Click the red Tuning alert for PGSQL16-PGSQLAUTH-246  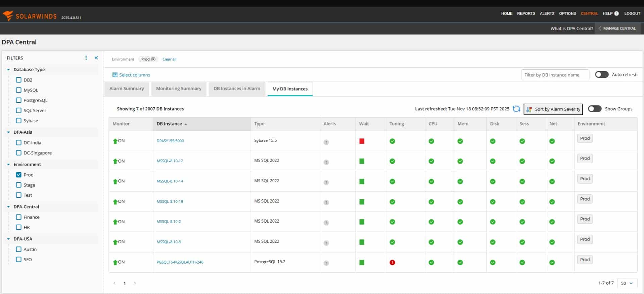coord(392,262)
